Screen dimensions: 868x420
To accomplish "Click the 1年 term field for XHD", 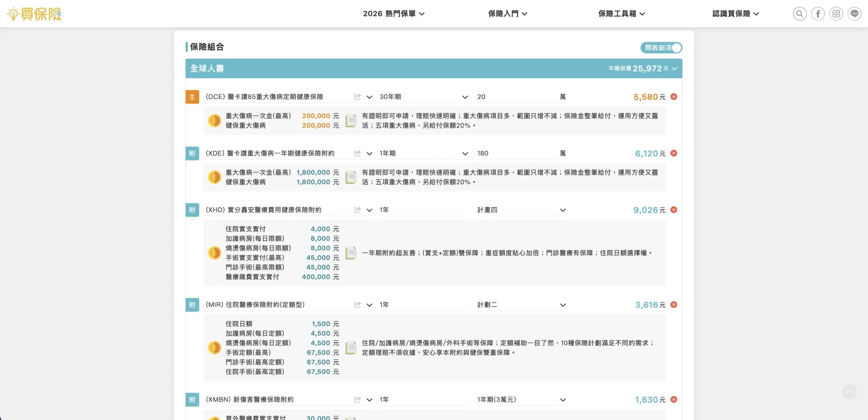I will [424, 210].
